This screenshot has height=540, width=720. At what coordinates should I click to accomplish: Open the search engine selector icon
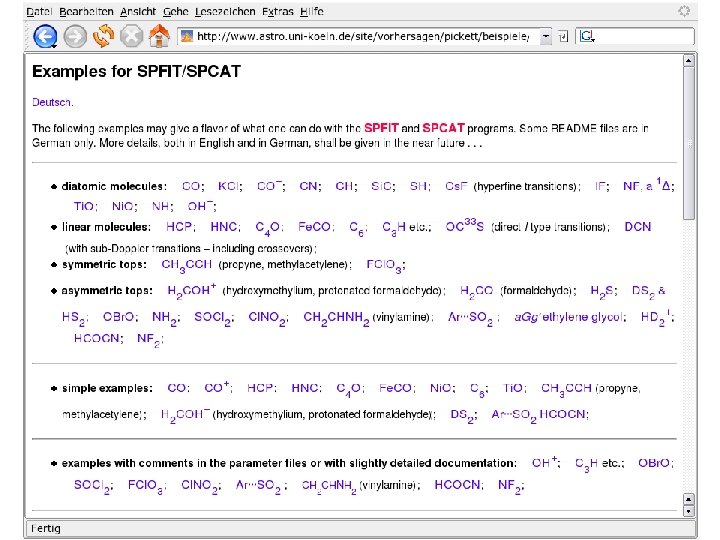[x=587, y=36]
